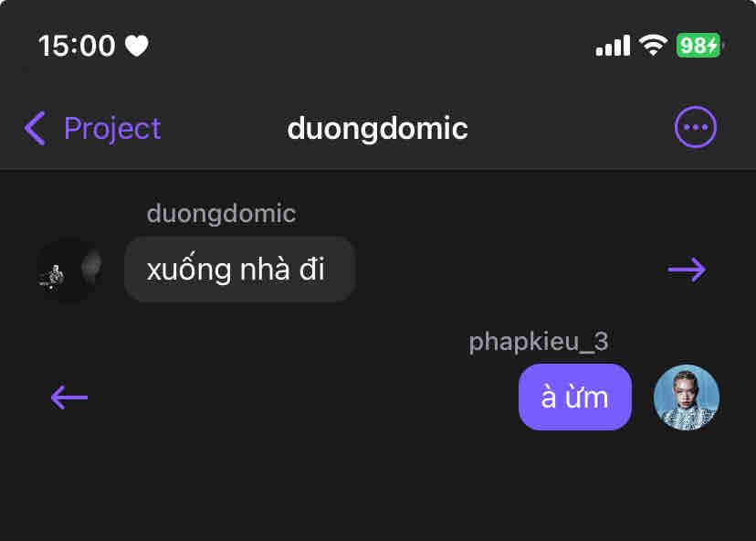
Task: Tap the cellular signal bars icon
Action: 613,46
